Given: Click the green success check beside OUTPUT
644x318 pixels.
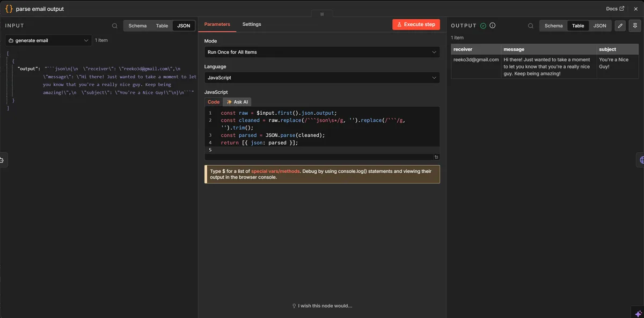Looking at the screenshot, I should click(483, 25).
